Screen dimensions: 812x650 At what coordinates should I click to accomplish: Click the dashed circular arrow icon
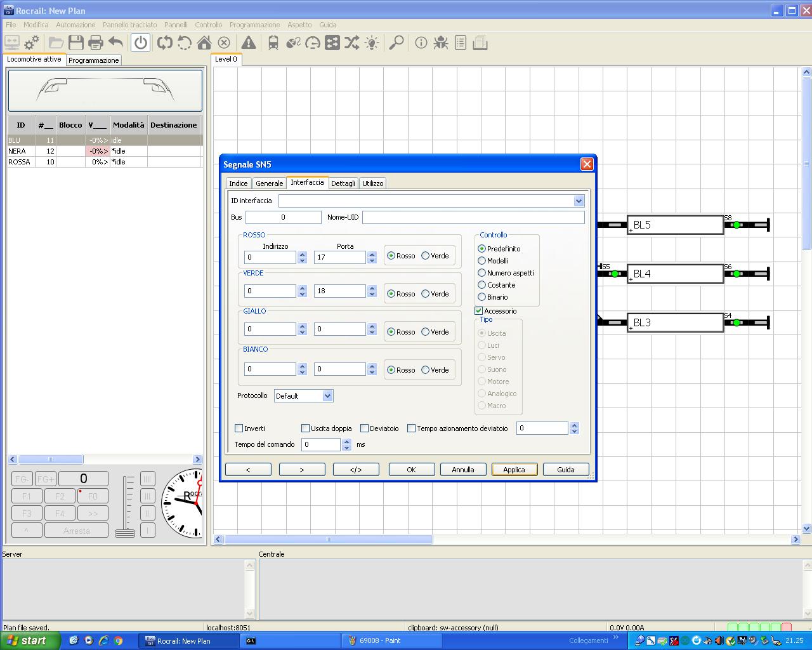pos(185,43)
